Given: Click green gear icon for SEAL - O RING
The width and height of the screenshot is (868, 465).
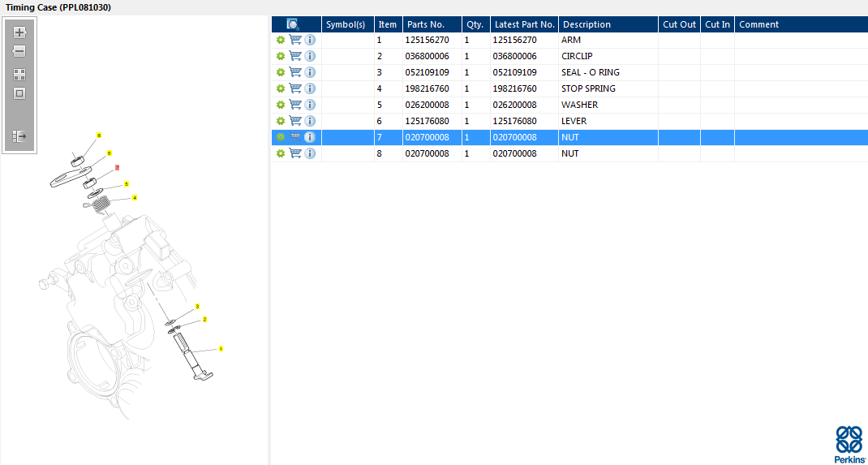Looking at the screenshot, I should coord(281,72).
